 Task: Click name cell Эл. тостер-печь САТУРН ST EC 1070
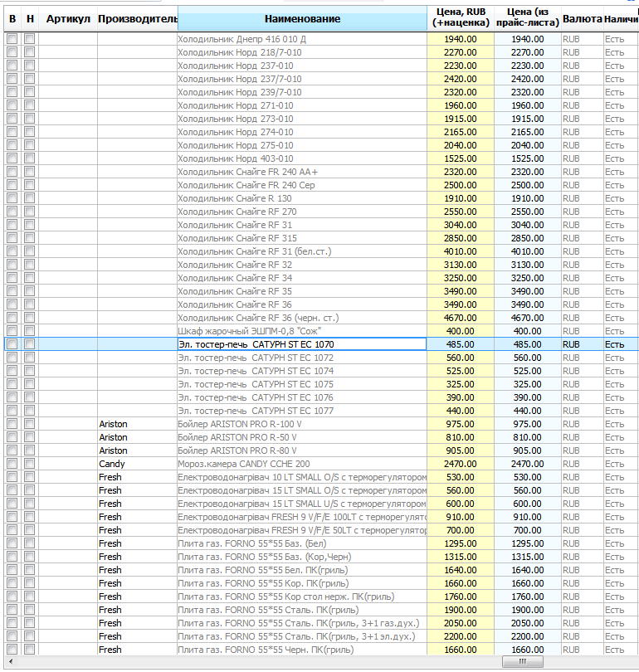tap(302, 344)
